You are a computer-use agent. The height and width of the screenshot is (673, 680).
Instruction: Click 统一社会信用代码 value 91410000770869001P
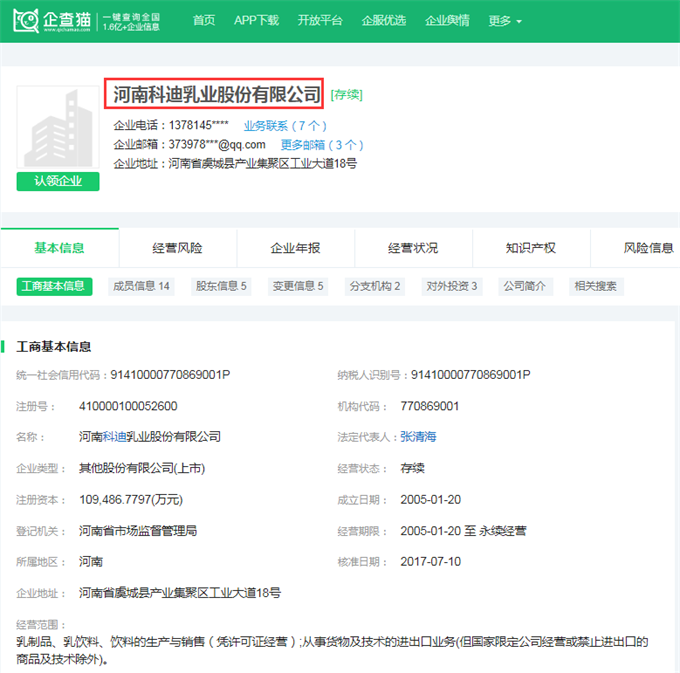[x=170, y=375]
